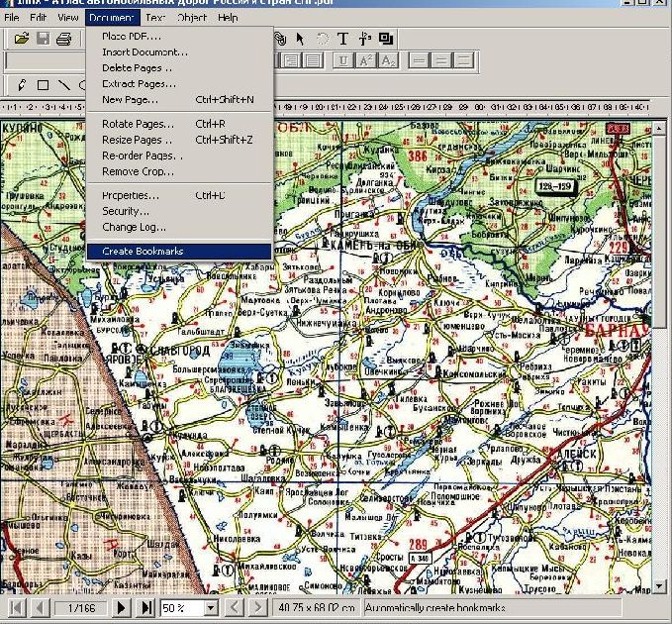This screenshot has width=672, height=624.
Task: Close the open Document menu
Action: [112, 18]
